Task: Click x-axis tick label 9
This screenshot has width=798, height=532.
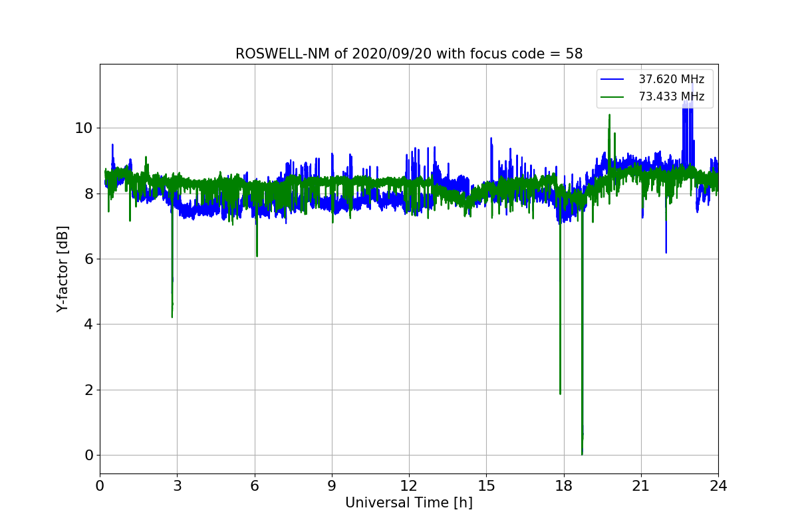Action: point(332,485)
